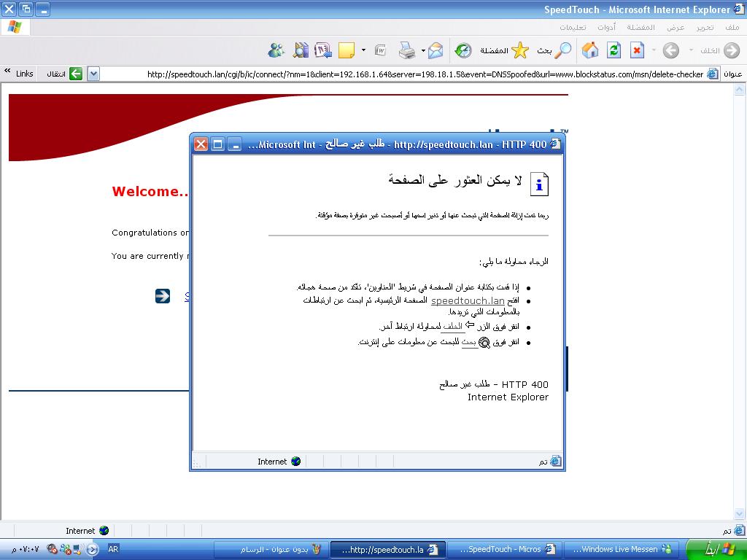Click the "Internet Explorer" text in error page
Viewport: 747px width, 560px height.
pos(508,397)
